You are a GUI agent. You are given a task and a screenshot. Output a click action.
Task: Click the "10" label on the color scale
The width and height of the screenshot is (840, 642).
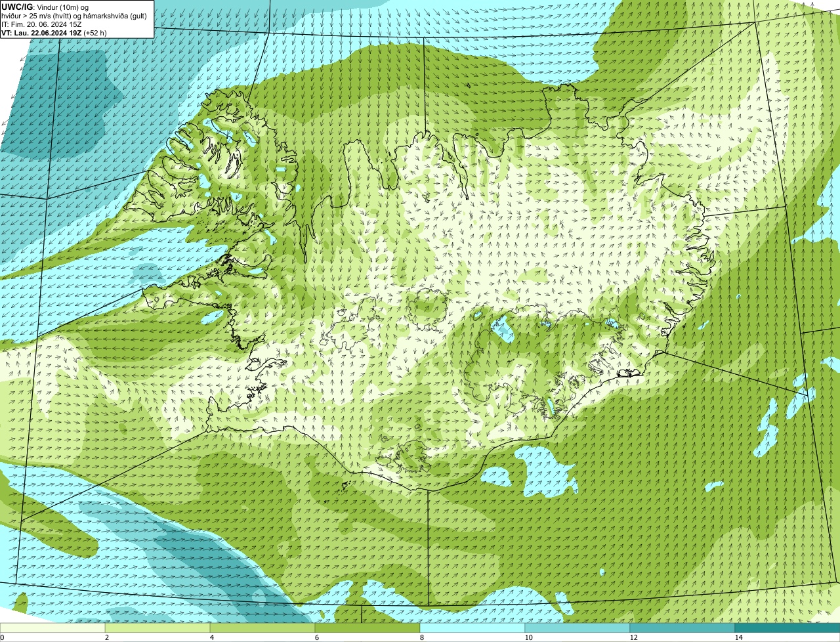coord(528,637)
